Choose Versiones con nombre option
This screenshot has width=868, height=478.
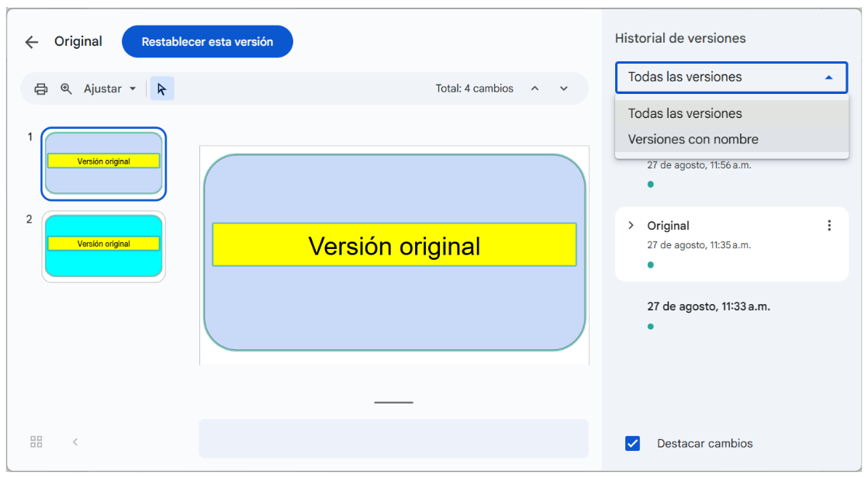point(693,140)
